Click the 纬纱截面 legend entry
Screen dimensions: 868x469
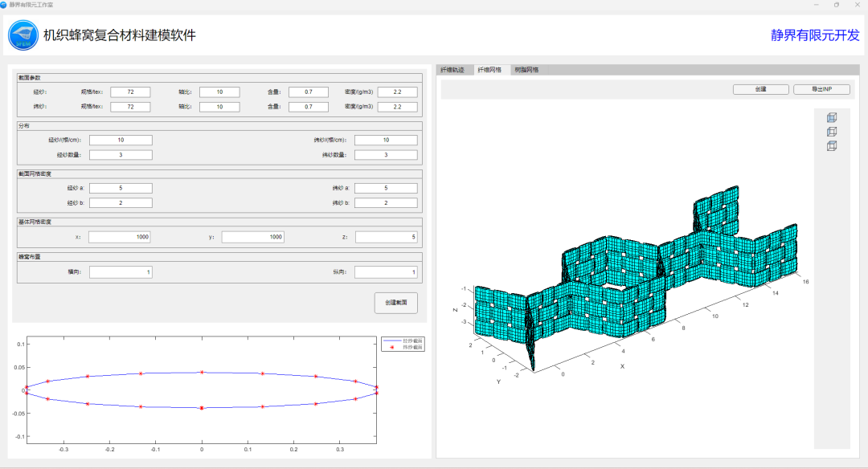tap(403, 347)
